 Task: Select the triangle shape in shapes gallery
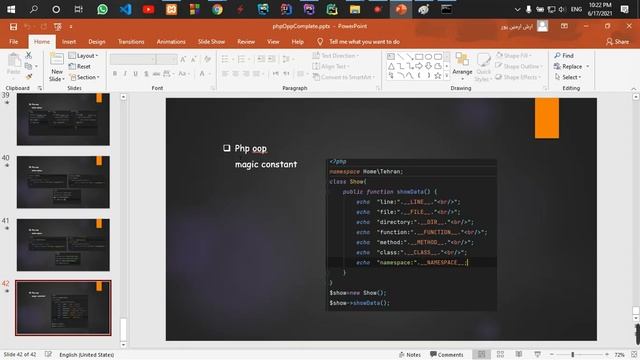(x=391, y=66)
